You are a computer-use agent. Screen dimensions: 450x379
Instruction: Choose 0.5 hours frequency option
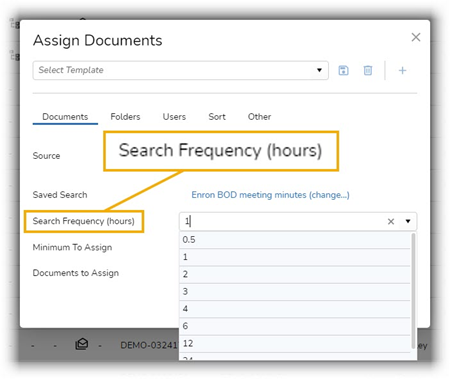coord(295,240)
